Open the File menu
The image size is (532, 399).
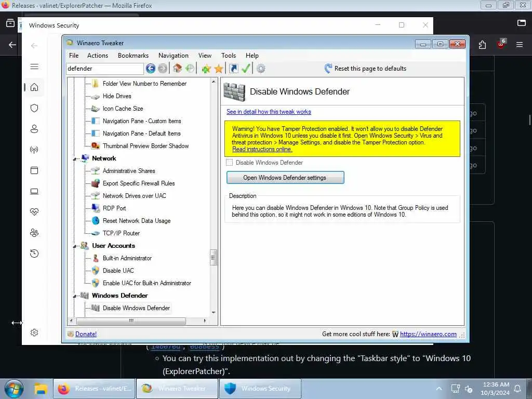(x=74, y=56)
